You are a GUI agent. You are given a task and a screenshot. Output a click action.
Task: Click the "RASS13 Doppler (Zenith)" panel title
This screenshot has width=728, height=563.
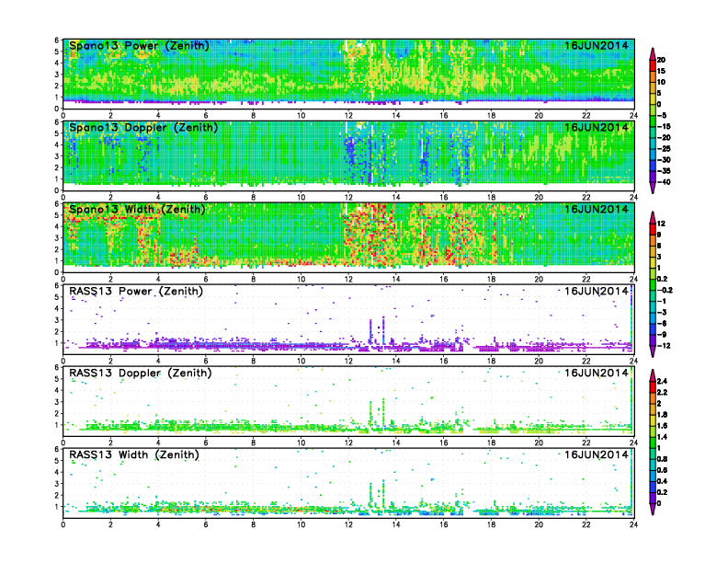pos(141,373)
